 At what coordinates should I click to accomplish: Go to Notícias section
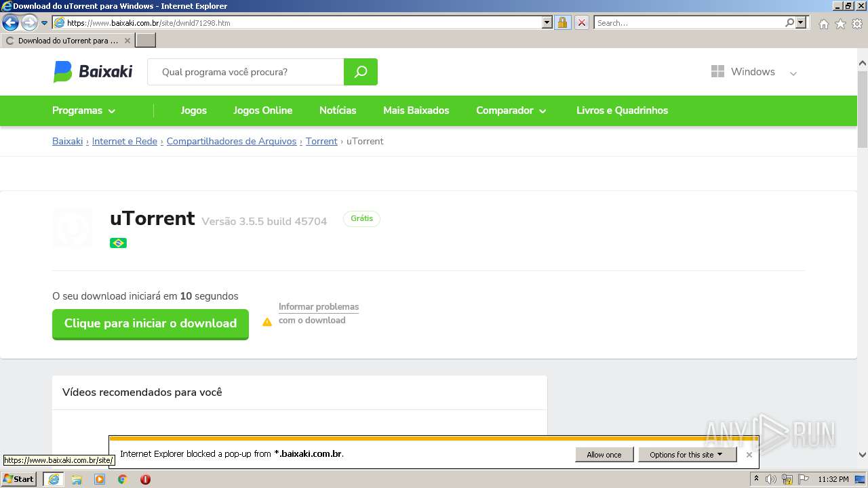(338, 110)
